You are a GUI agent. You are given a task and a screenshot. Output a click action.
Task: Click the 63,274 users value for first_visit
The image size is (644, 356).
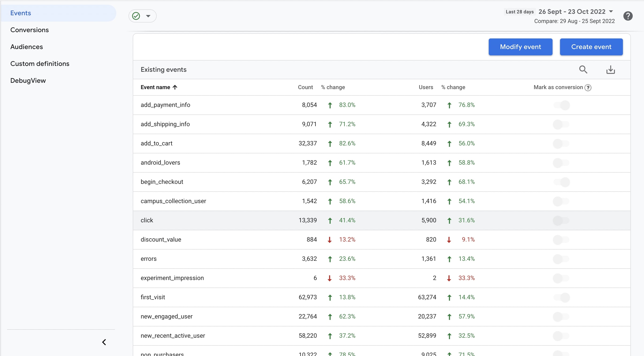pyautogui.click(x=427, y=298)
